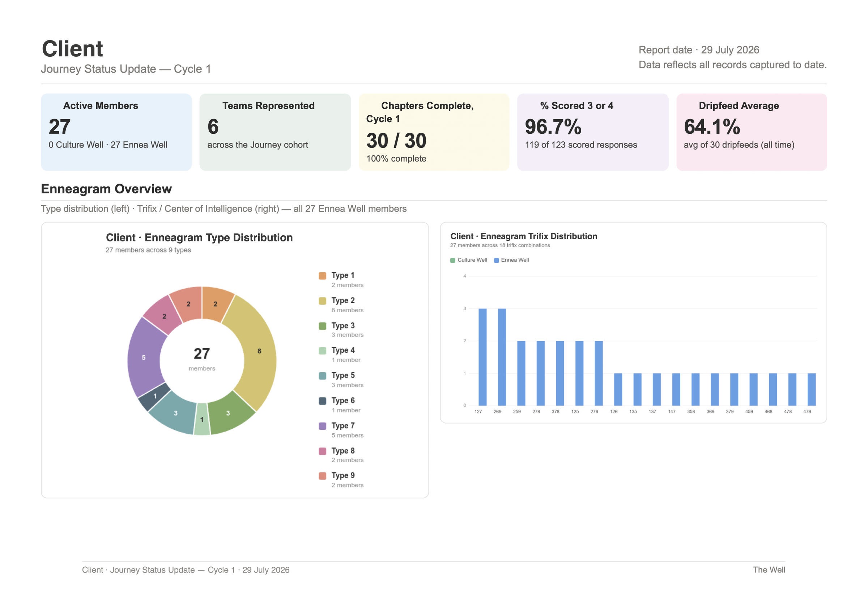868x613 pixels.
Task: Click 'The Well' footer text
Action: (x=769, y=570)
